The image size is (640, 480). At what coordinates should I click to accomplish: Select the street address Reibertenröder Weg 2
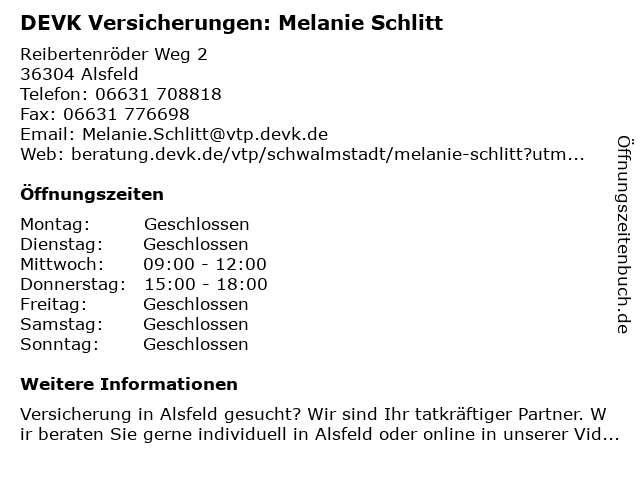click(x=114, y=55)
